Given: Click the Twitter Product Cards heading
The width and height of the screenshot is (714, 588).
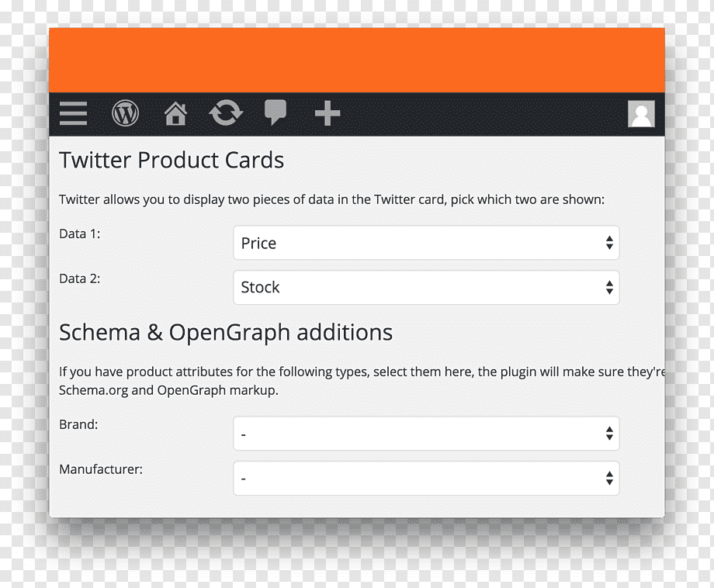Looking at the screenshot, I should (x=172, y=161).
